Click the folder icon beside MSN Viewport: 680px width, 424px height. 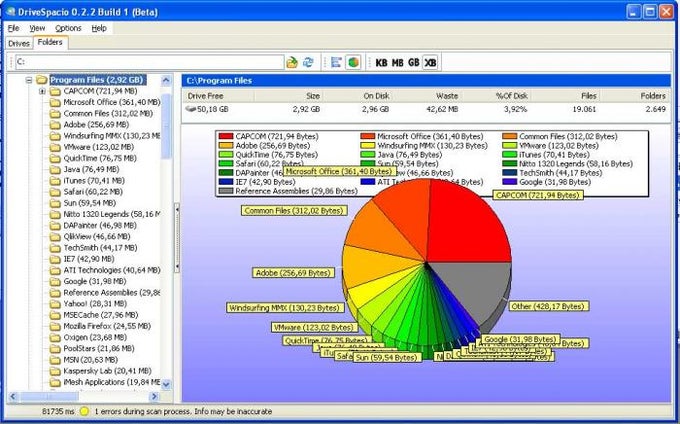55,360
